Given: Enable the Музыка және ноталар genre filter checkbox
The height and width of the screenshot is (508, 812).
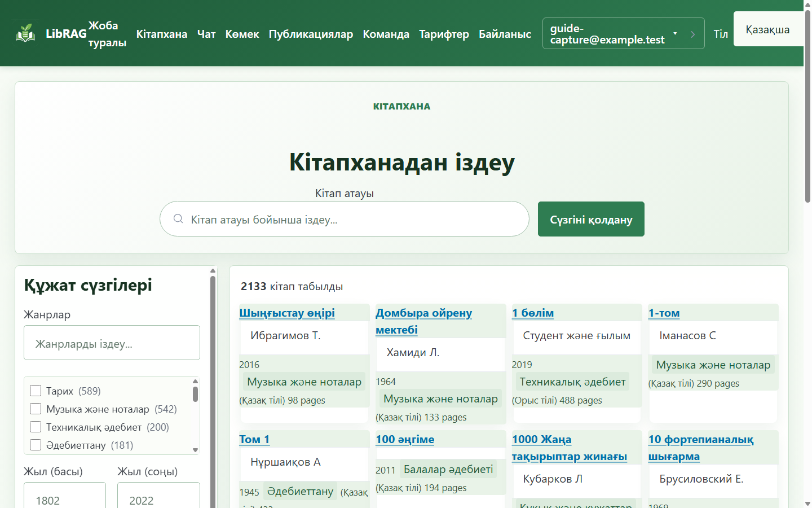Looking at the screenshot, I should pos(36,409).
